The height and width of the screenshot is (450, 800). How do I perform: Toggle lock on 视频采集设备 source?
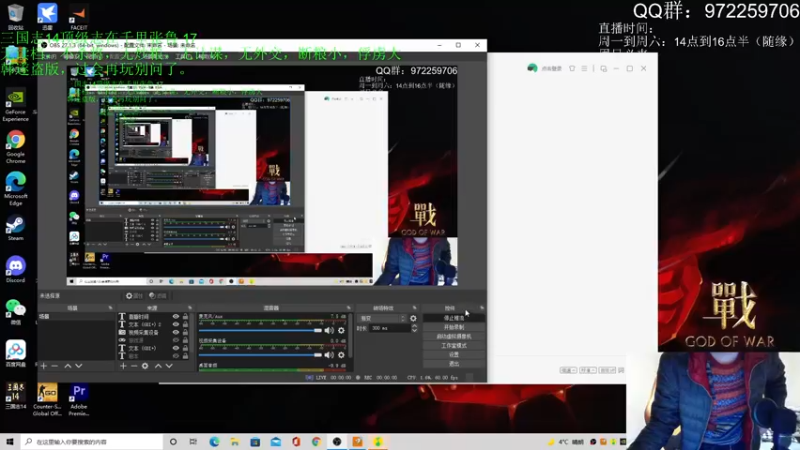pos(185,332)
